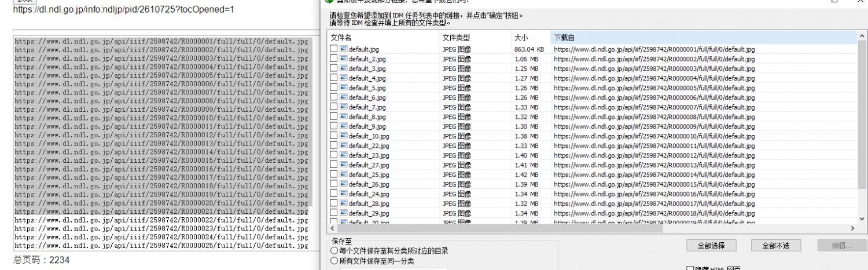868x270 pixels.
Task: Select 每个文件保存至其分类所对应的目录 radio option
Action: pos(334,251)
